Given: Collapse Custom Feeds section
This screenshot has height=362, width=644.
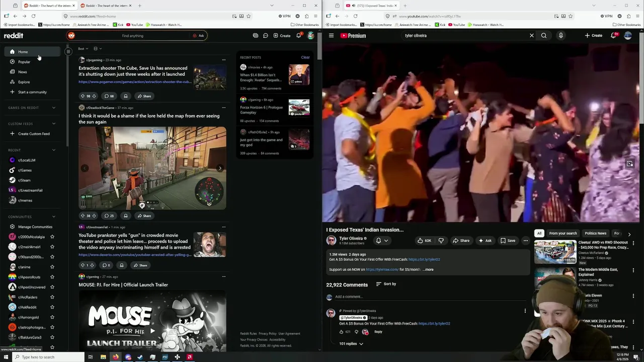Looking at the screenshot, I should [x=54, y=124].
